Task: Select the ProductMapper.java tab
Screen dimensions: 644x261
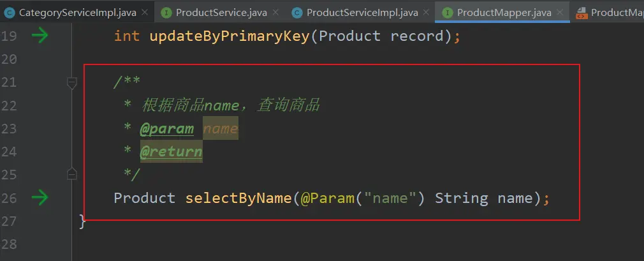Action: click(x=502, y=12)
